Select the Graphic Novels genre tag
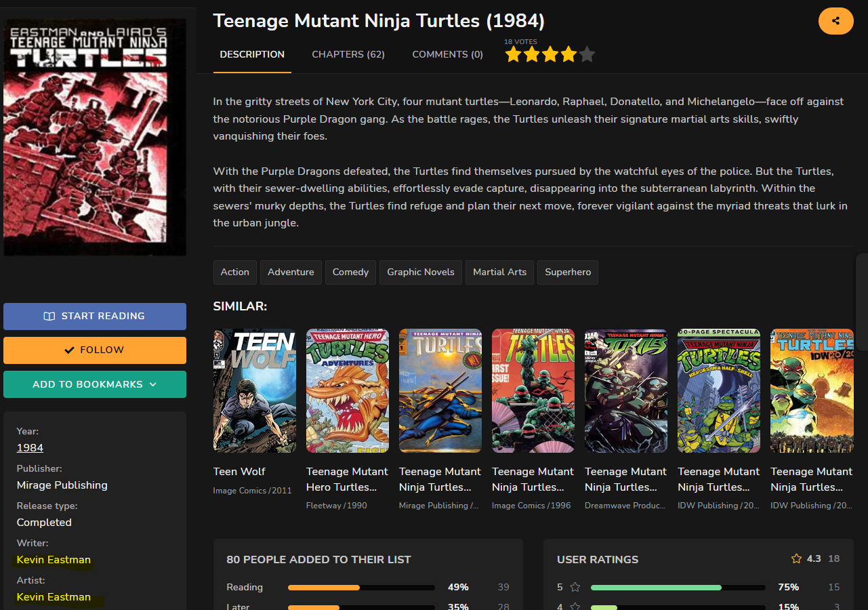Viewport: 868px width, 610px height. [421, 272]
